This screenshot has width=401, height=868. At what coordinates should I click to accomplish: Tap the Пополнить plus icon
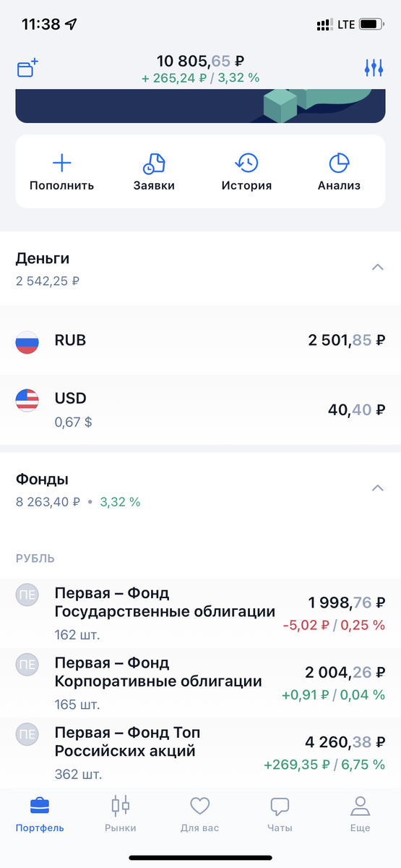point(62,163)
